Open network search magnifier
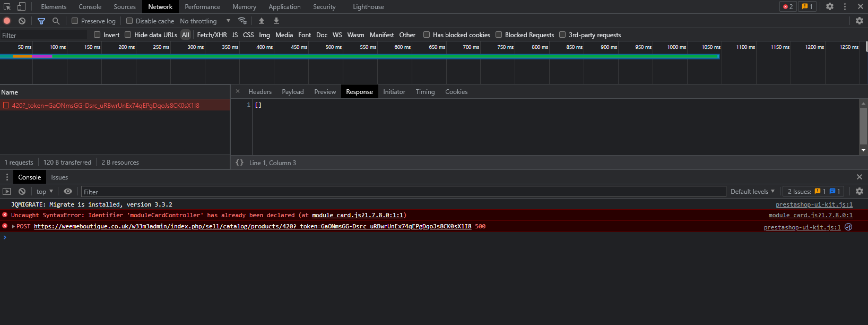Screen dimensions: 868x325 tap(56, 21)
